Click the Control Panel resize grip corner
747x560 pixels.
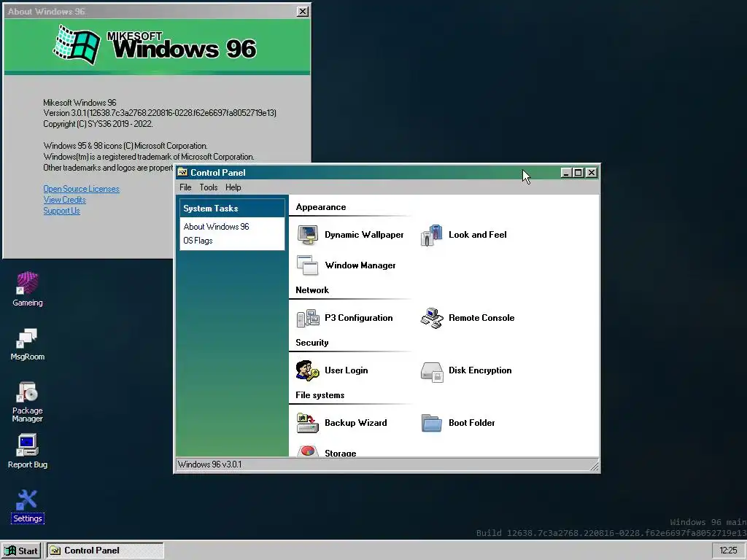pyautogui.click(x=594, y=466)
